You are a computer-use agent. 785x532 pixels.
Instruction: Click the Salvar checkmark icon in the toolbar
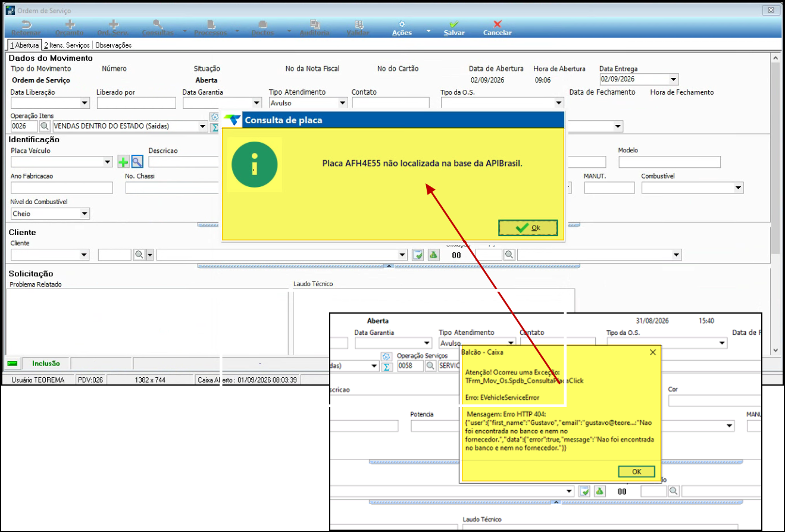coord(454,24)
